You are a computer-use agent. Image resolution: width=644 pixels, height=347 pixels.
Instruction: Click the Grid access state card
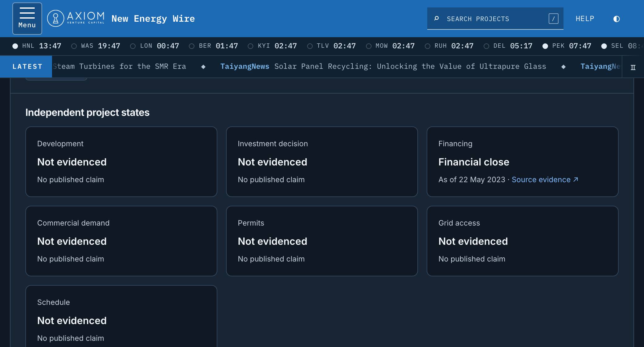[x=523, y=241]
